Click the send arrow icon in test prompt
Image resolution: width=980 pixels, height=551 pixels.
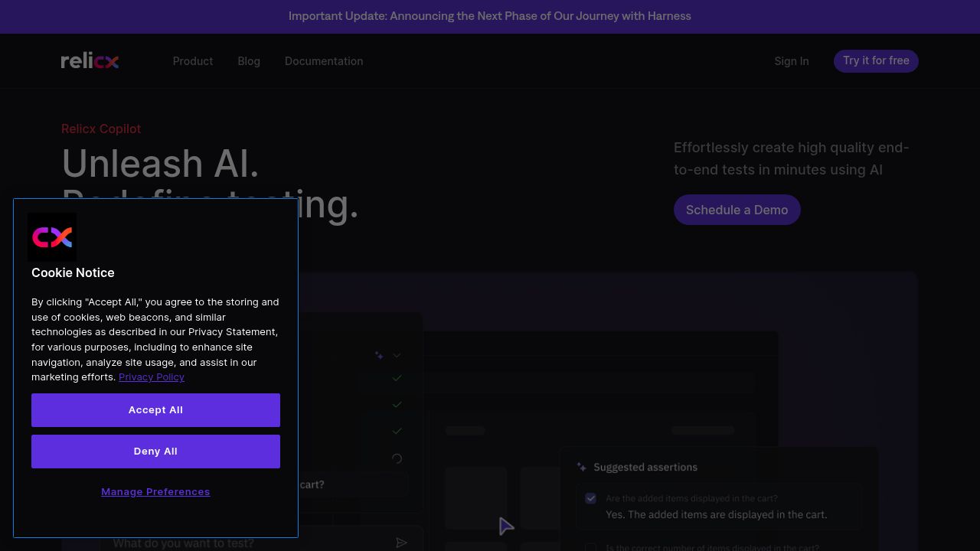(x=401, y=543)
